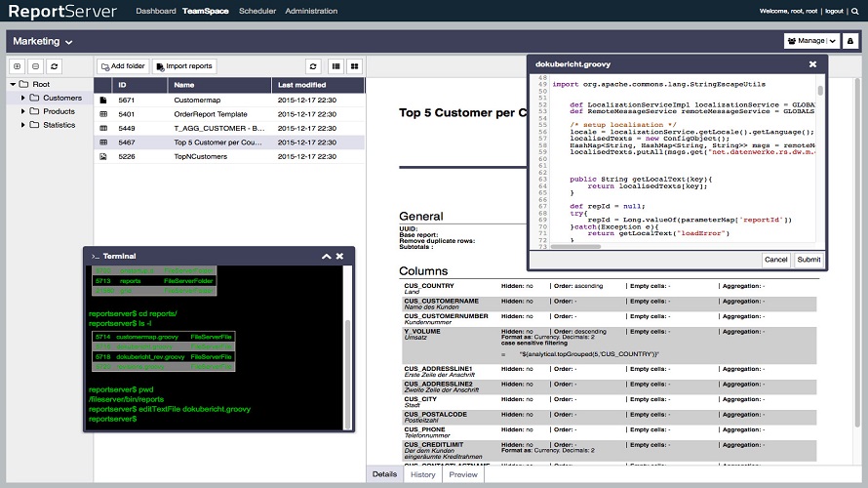Open the search magnifier icon
The width and height of the screenshot is (868, 488).
[x=856, y=12]
